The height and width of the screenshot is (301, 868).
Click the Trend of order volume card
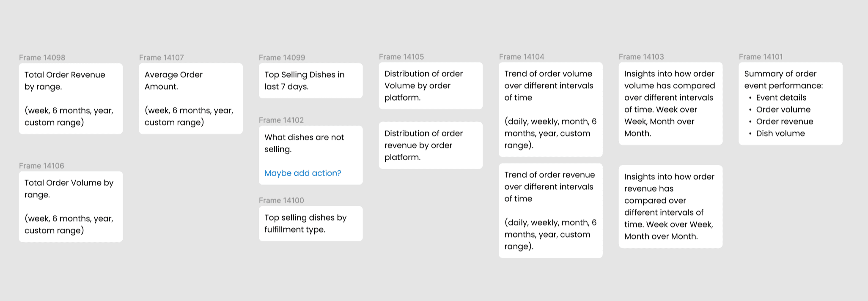click(x=550, y=109)
